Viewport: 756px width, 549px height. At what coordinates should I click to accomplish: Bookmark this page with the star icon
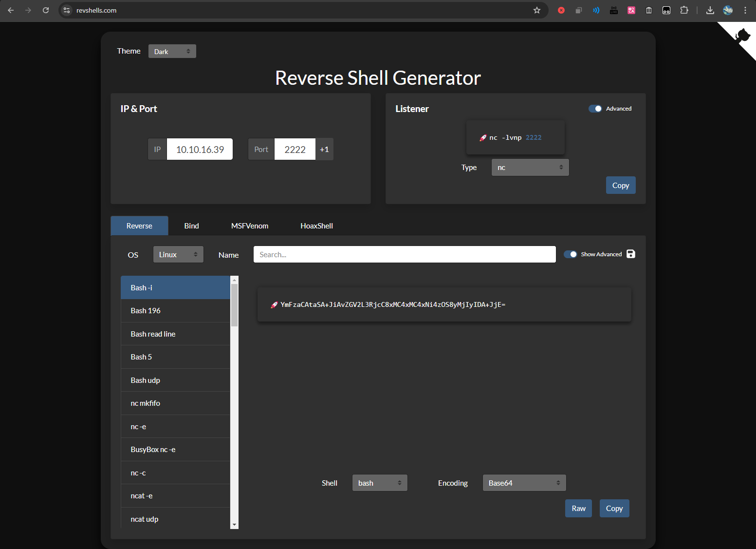pyautogui.click(x=537, y=10)
